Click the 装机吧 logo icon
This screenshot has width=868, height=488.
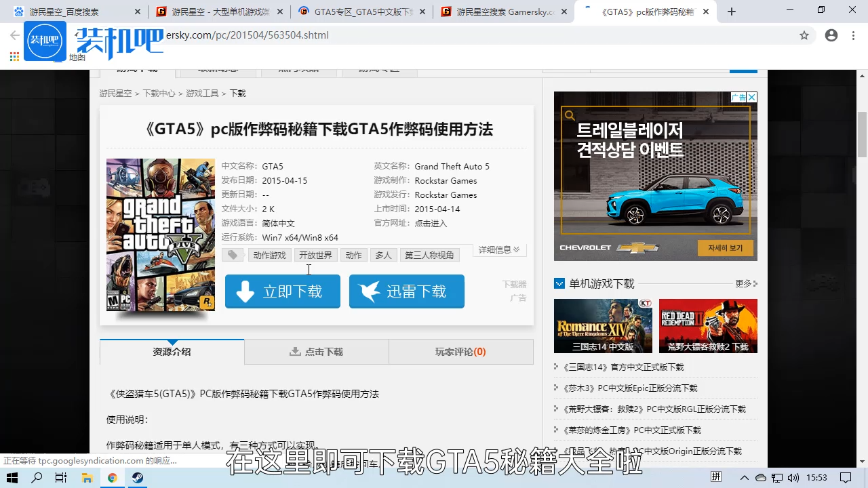pyautogui.click(x=45, y=41)
